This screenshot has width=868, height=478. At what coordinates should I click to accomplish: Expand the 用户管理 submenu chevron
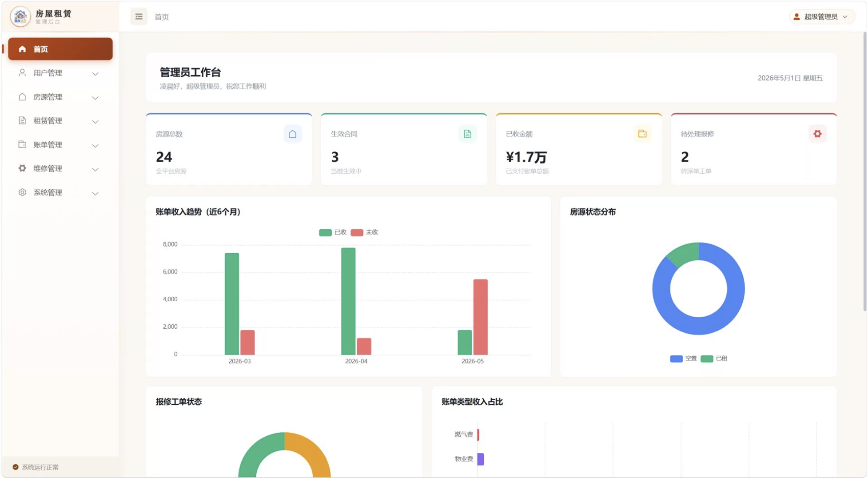(x=95, y=73)
